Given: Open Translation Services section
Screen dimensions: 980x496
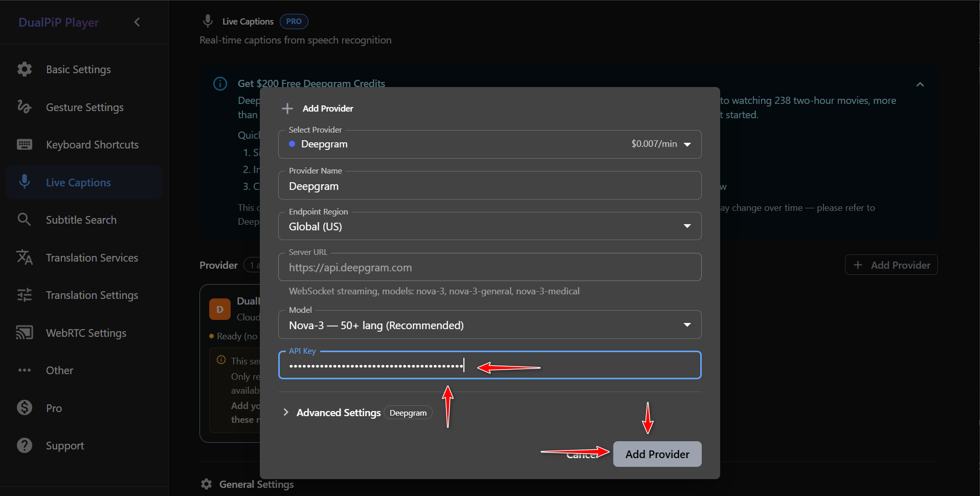Looking at the screenshot, I should (x=84, y=257).
